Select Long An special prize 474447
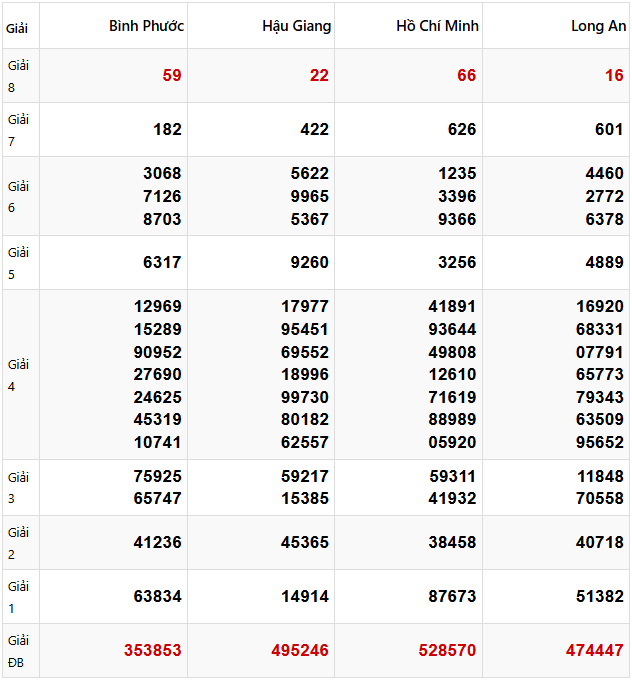Viewport: 632px width, 681px height. click(x=594, y=650)
